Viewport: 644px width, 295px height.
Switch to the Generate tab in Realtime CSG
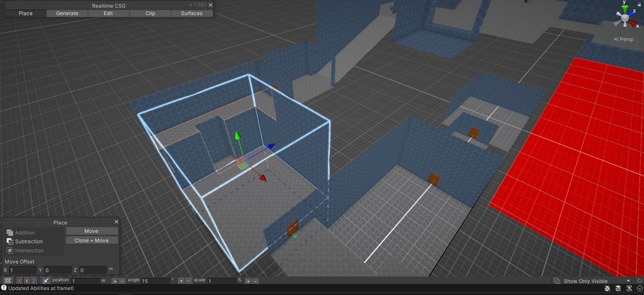[67, 13]
